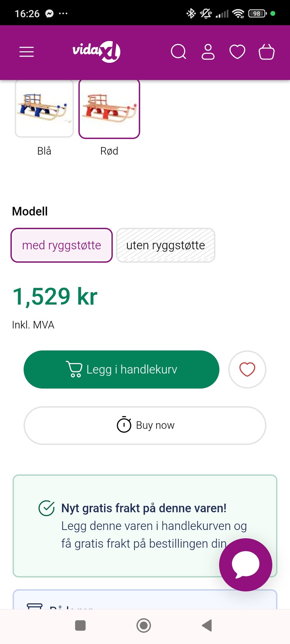Click Legg i handlekurv button
Image resolution: width=290 pixels, height=644 pixels.
pyautogui.click(x=121, y=369)
